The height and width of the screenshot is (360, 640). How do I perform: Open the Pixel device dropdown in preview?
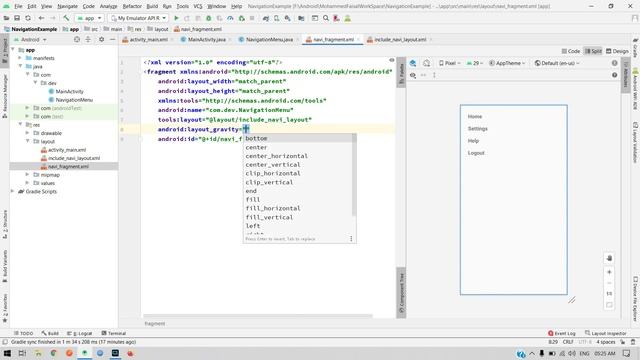click(449, 63)
